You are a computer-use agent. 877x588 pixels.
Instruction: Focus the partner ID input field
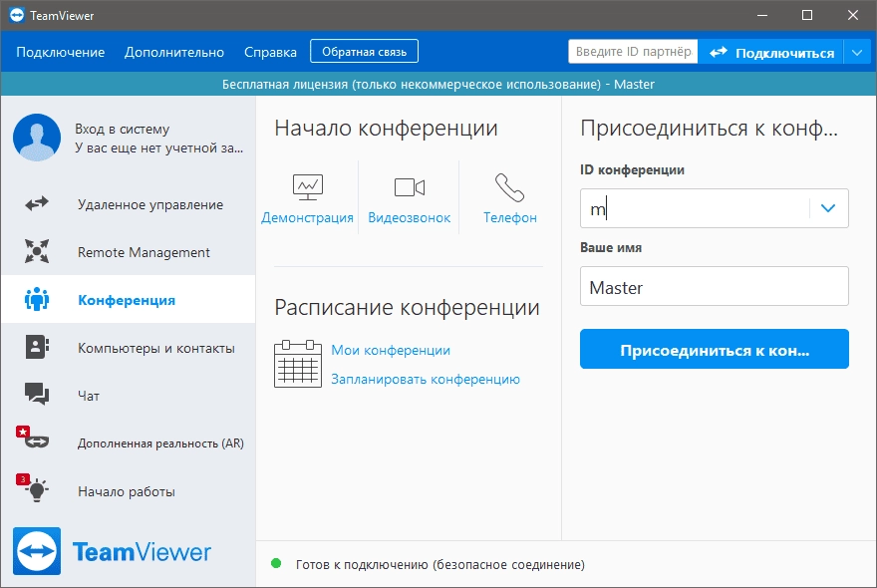pyautogui.click(x=633, y=52)
